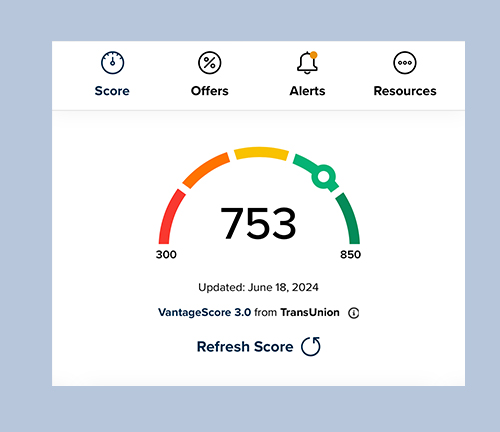Click the Refresh Score link
The width and height of the screenshot is (500, 432).
(x=245, y=347)
